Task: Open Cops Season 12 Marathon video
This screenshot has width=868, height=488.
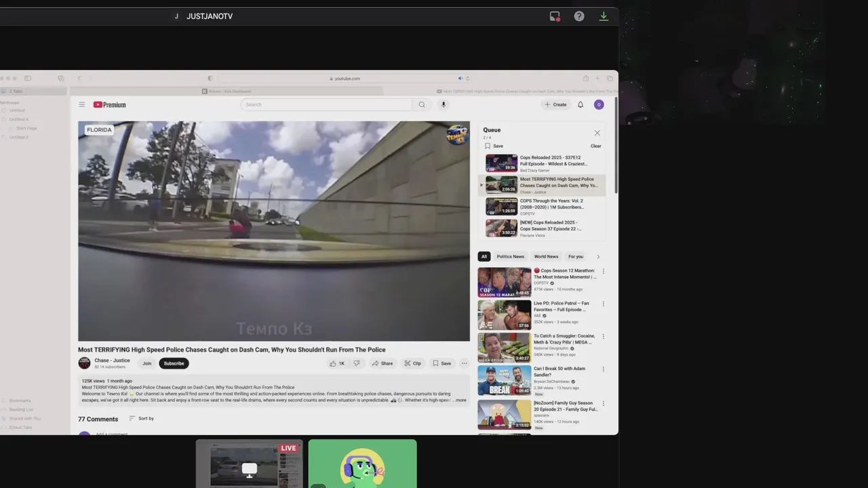Action: point(537,282)
